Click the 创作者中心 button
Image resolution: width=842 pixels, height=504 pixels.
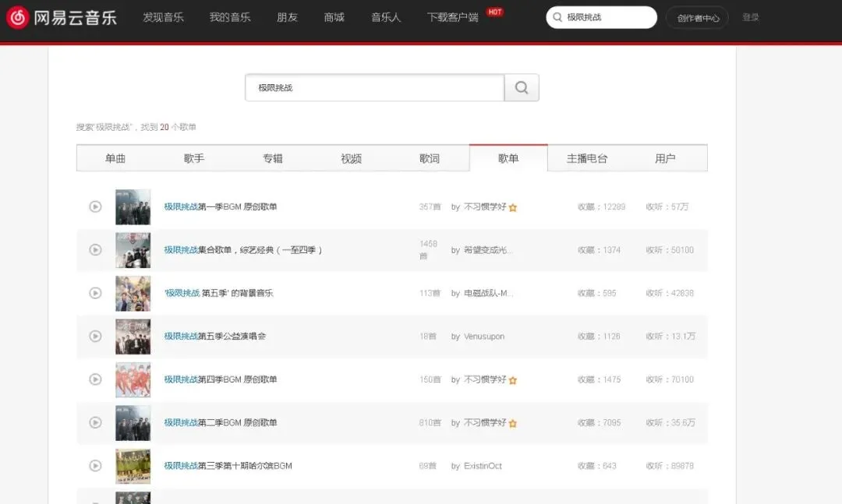(x=698, y=18)
